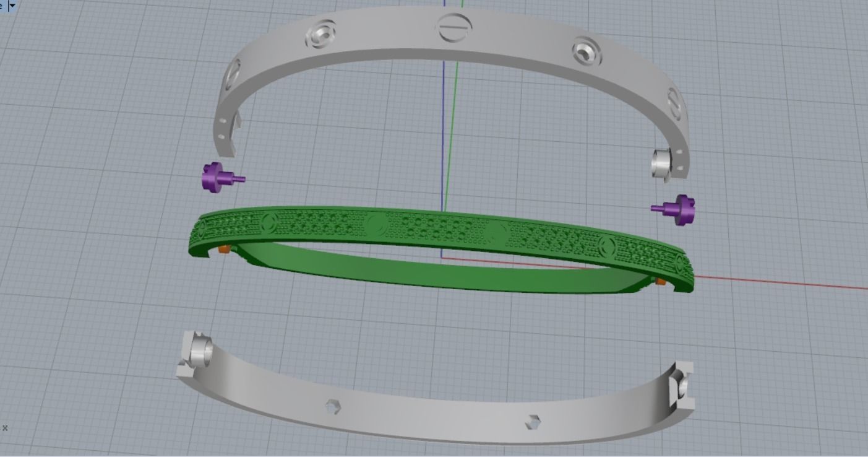Select the slotted screw motif on upper band
This screenshot has width=868, height=457.
455,27
